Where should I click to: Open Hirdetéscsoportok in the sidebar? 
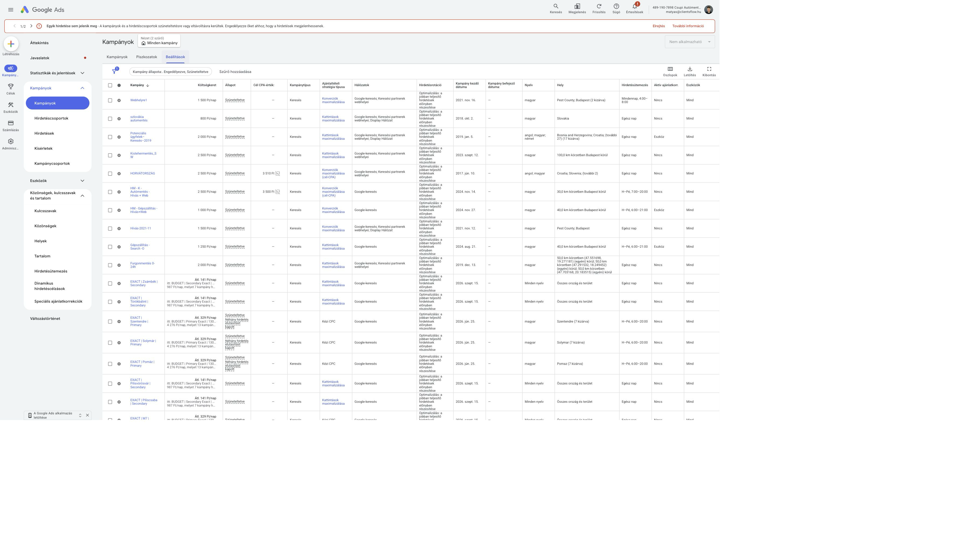point(51,118)
